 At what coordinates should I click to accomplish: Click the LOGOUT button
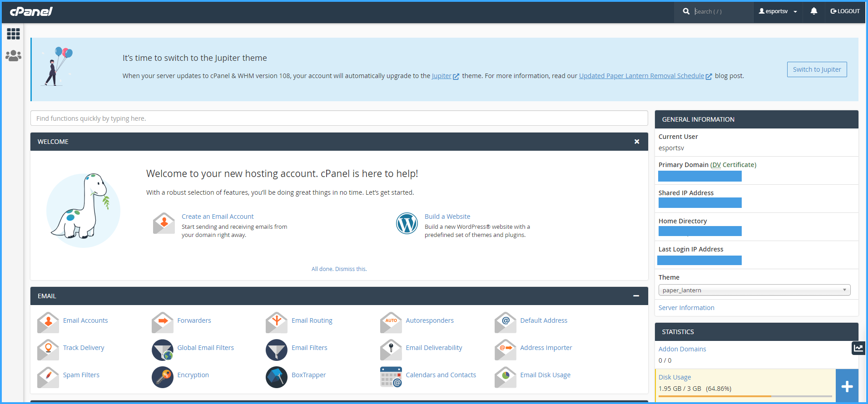[845, 11]
